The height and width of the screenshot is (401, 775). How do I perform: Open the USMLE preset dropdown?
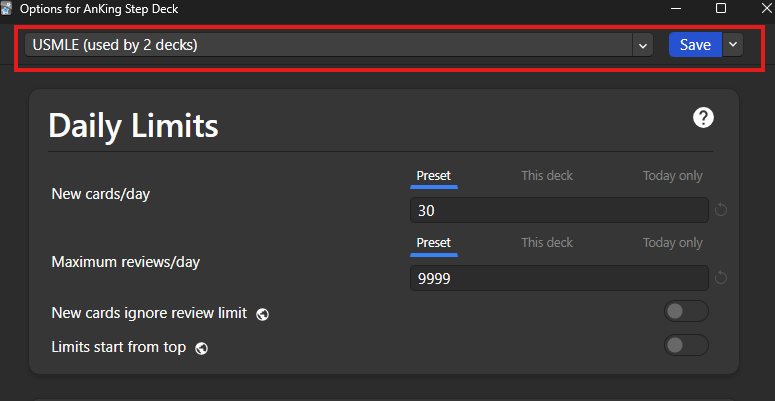tap(643, 45)
